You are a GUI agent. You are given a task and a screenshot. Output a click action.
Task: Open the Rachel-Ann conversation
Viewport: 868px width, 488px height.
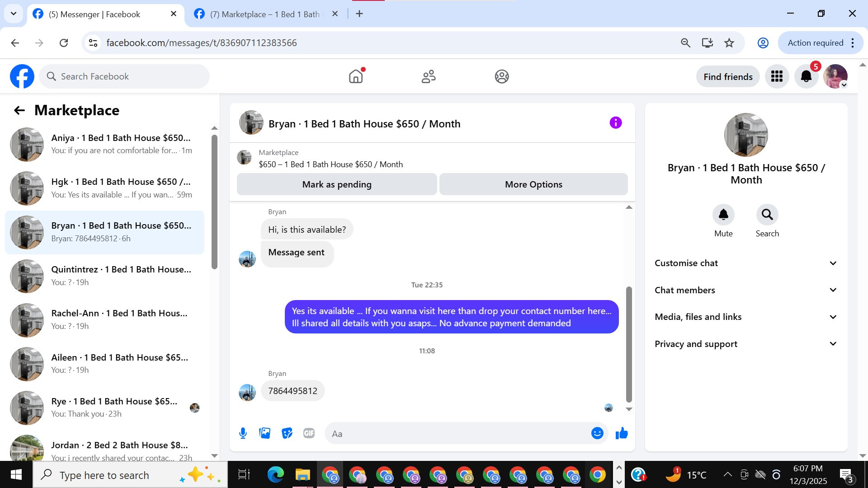point(104,320)
